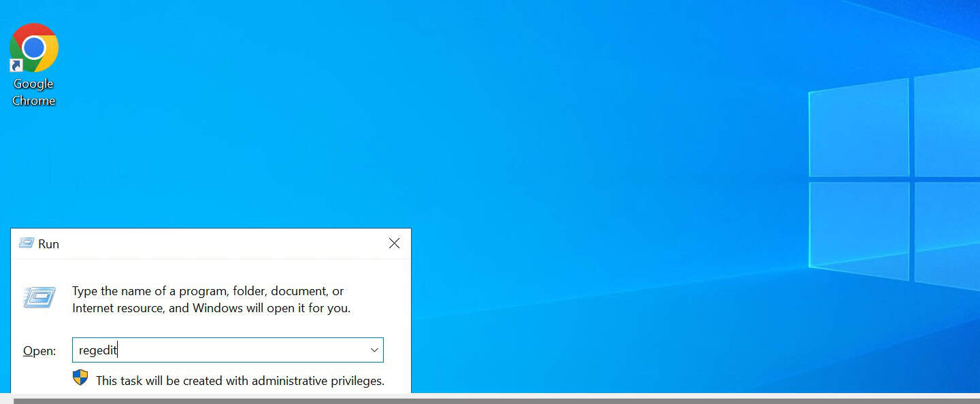The image size is (980, 404).
Task: Click the administrative privileges shield icon
Action: point(80,378)
